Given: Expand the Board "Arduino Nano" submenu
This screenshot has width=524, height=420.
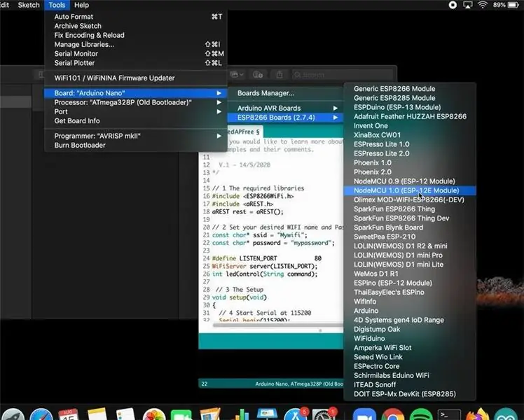Looking at the screenshot, I should pos(136,93).
